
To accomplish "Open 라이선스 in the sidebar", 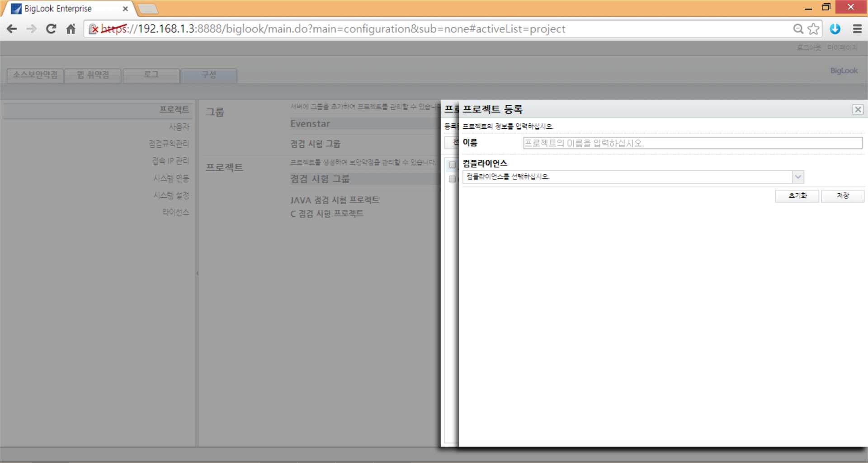I will pyautogui.click(x=176, y=212).
